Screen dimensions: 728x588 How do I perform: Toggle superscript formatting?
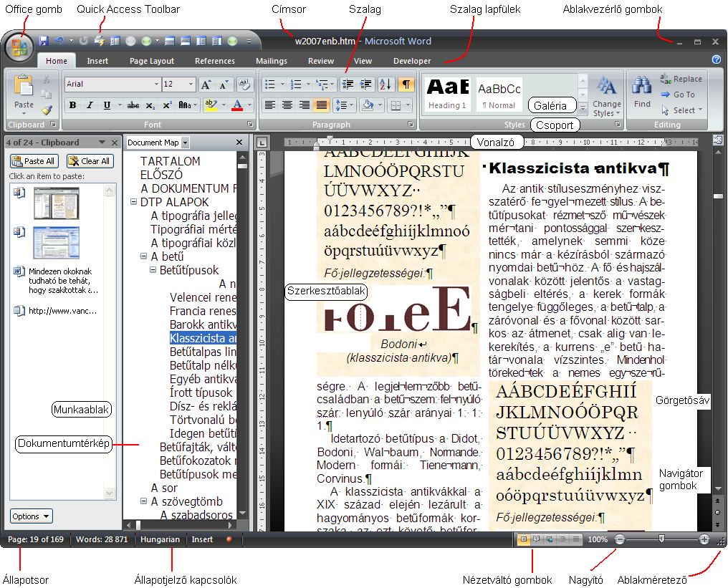167,105
